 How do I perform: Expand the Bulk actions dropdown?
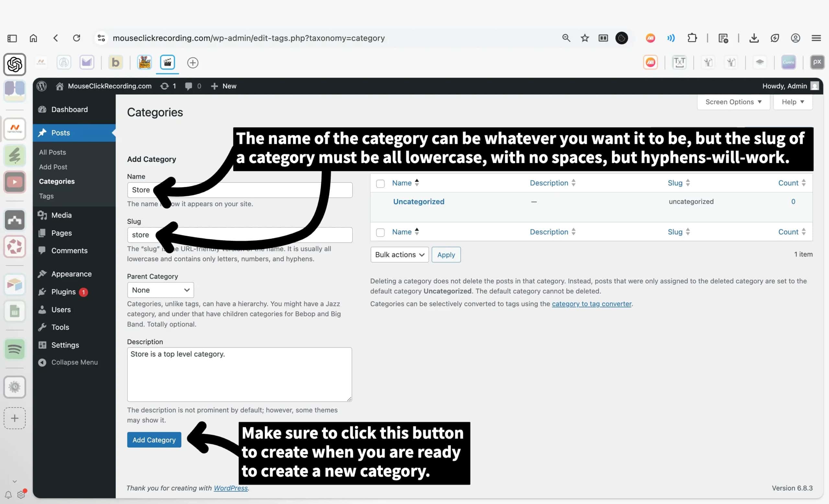point(399,255)
